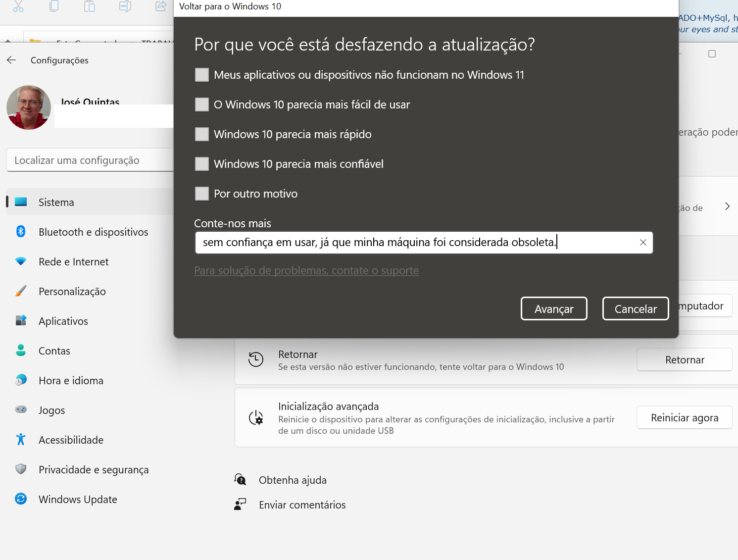Click the Aplicativos grid icon
Image resolution: width=738 pixels, height=560 pixels.
click(x=21, y=320)
